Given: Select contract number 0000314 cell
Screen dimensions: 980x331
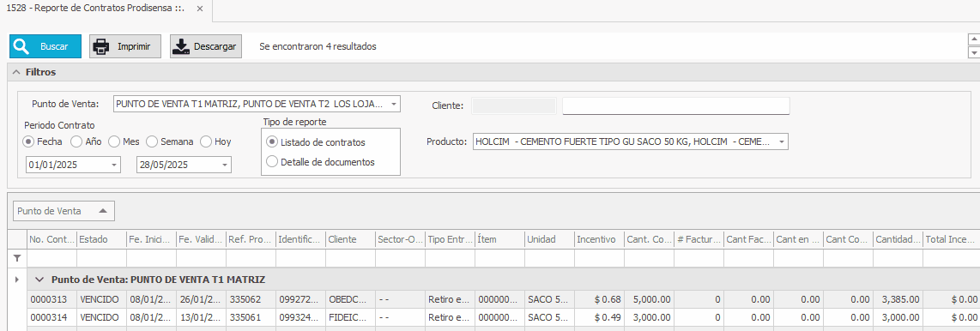Looking at the screenshot, I should pos(51,316).
